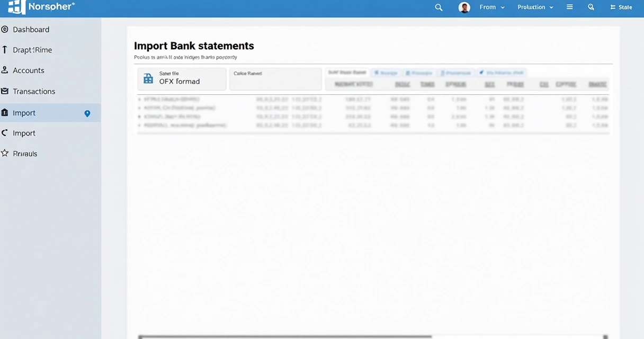Select the highlighted Import sidebar item
The width and height of the screenshot is (644, 339).
50,113
